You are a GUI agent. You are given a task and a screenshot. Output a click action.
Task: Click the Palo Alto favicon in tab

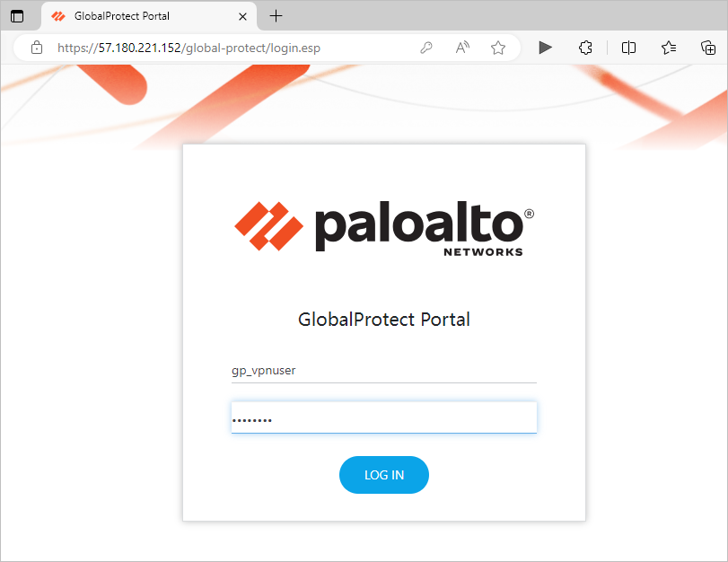point(58,16)
